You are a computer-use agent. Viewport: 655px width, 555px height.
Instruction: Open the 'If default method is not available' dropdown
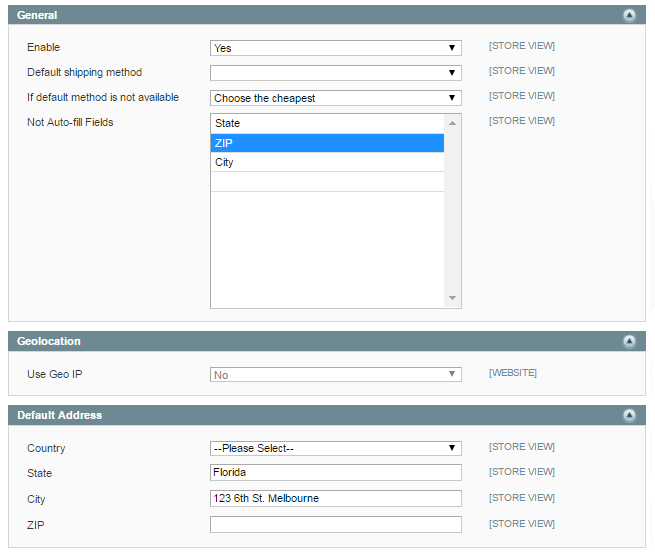coord(335,98)
